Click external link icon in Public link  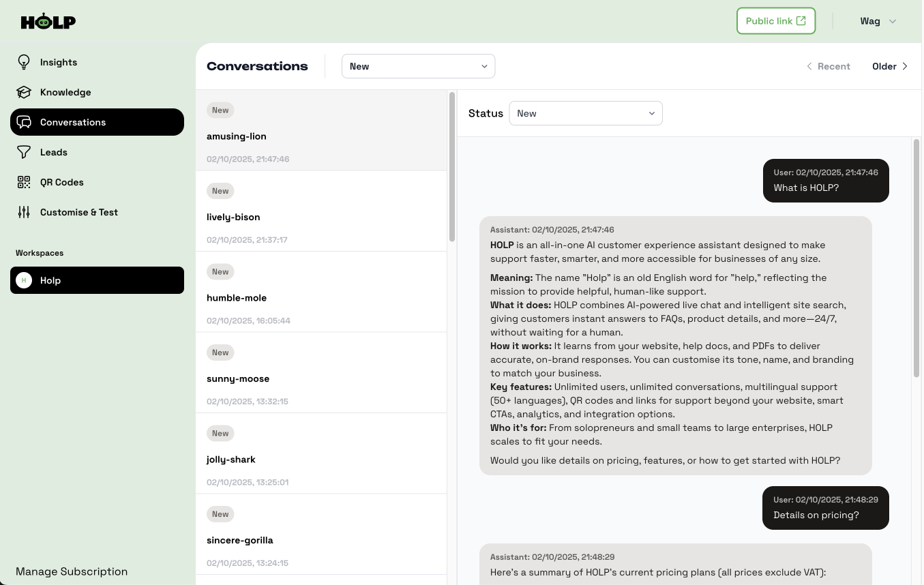(801, 20)
